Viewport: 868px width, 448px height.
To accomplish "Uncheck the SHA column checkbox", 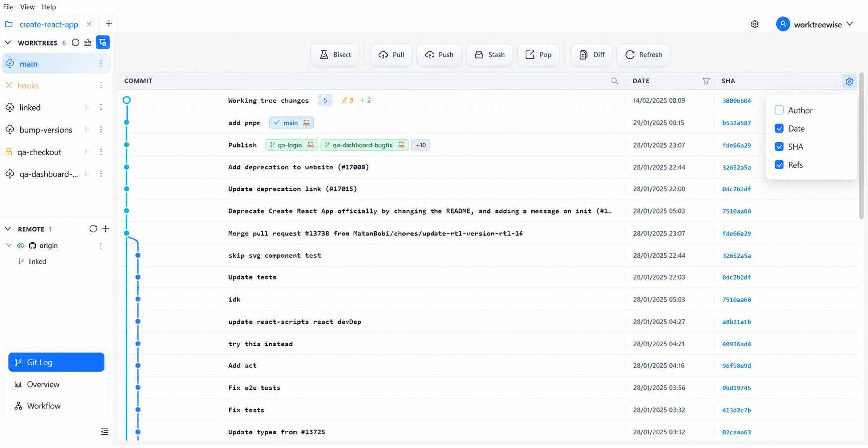I will click(779, 147).
